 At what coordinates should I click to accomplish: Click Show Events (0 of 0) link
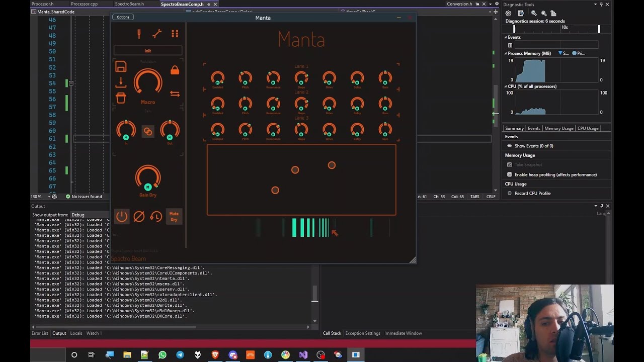[x=534, y=146]
